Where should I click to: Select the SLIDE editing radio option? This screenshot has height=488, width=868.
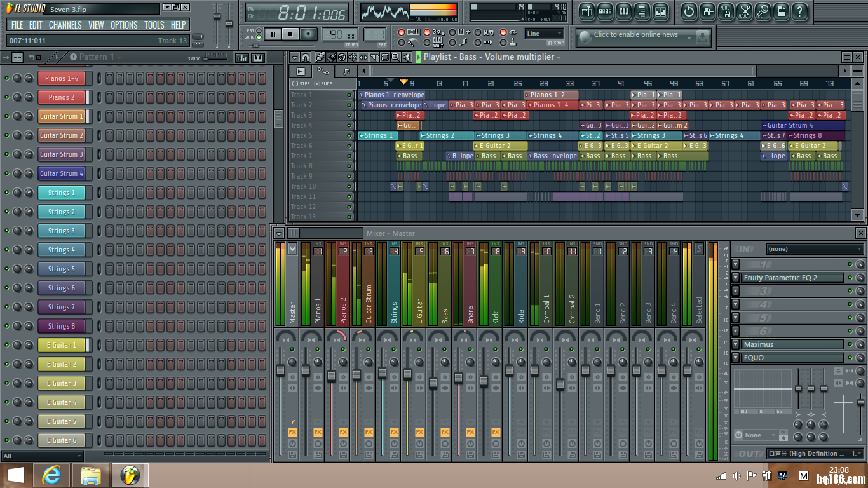pyautogui.click(x=316, y=83)
